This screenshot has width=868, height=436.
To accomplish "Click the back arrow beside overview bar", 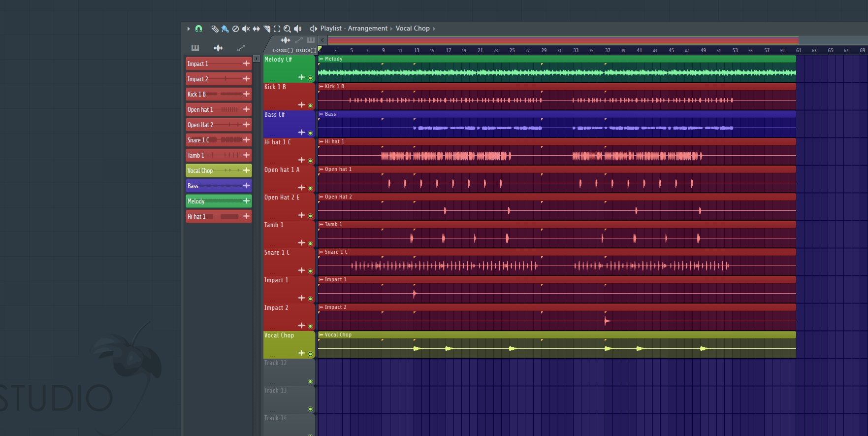I will tap(322, 40).
